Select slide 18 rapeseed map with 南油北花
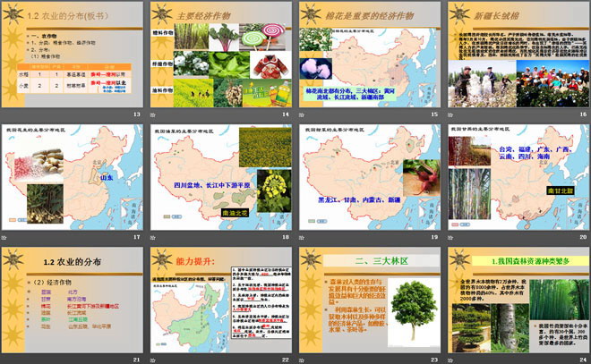Screen dimensions: 591x364 221,177
